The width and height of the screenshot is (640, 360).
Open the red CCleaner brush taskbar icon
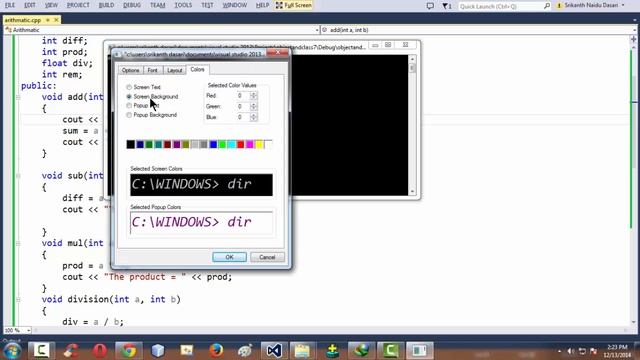click(x=71, y=351)
